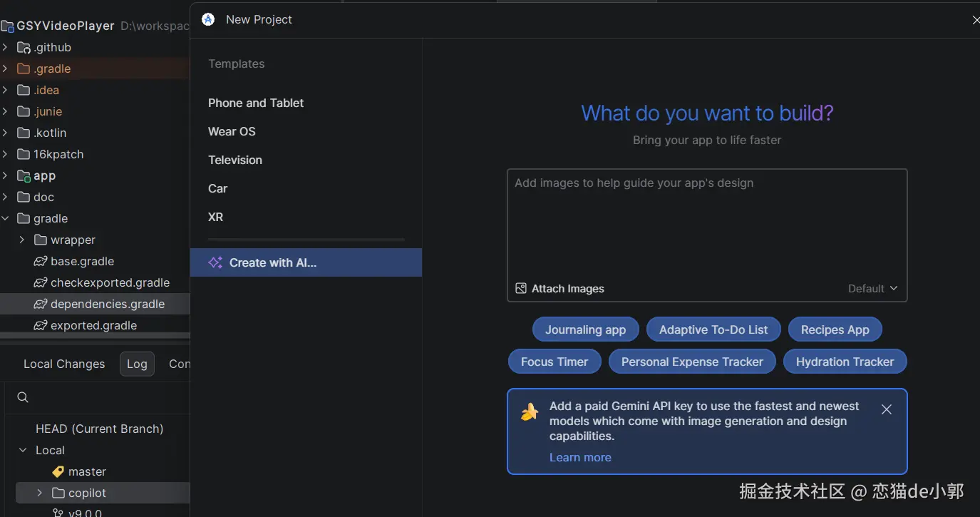
Task: Click the app design prompt text field
Action: [x=706, y=221]
